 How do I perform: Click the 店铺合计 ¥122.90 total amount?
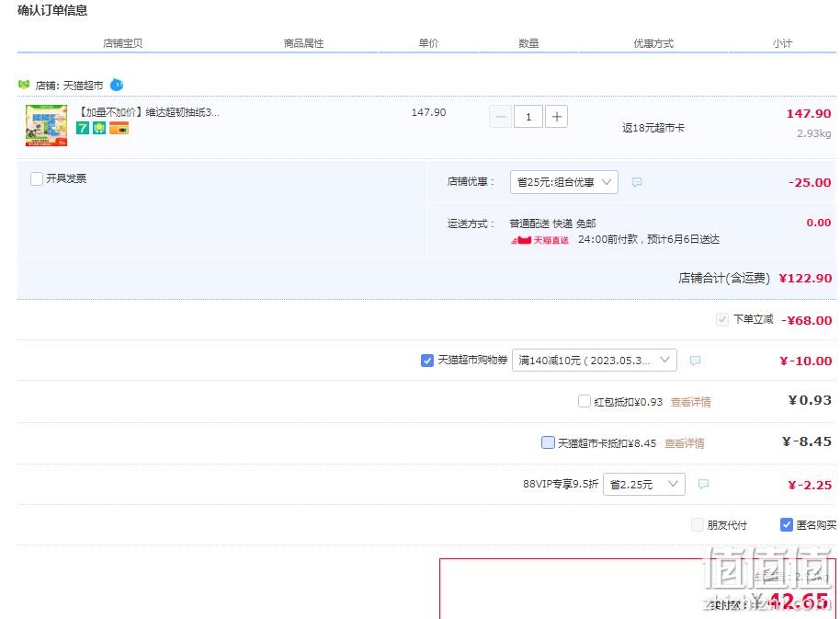point(805,278)
